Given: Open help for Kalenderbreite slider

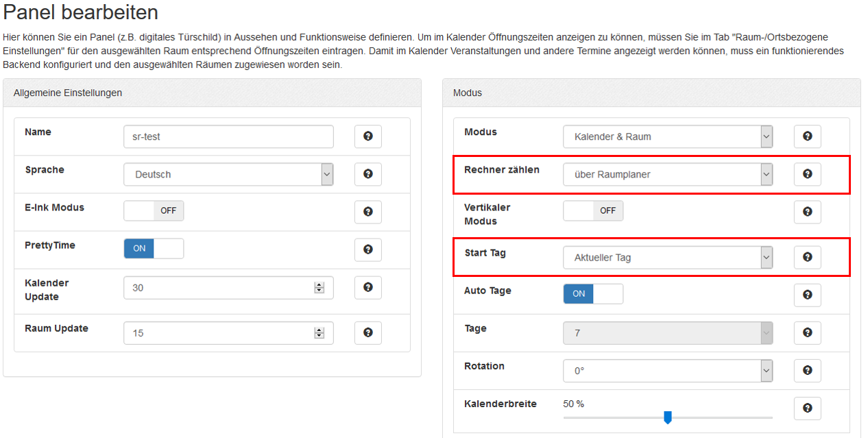Looking at the screenshot, I should (x=807, y=409).
